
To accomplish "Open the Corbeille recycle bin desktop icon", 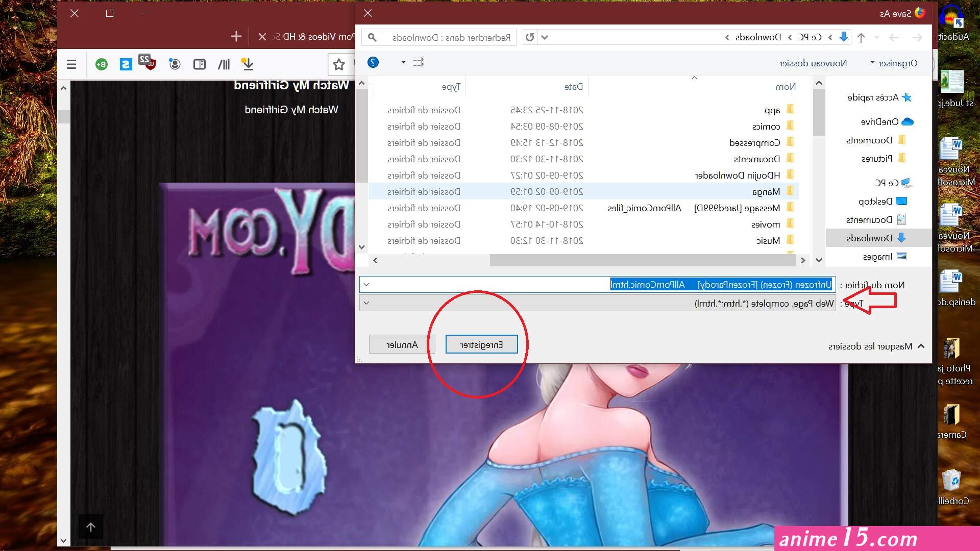I will [952, 487].
